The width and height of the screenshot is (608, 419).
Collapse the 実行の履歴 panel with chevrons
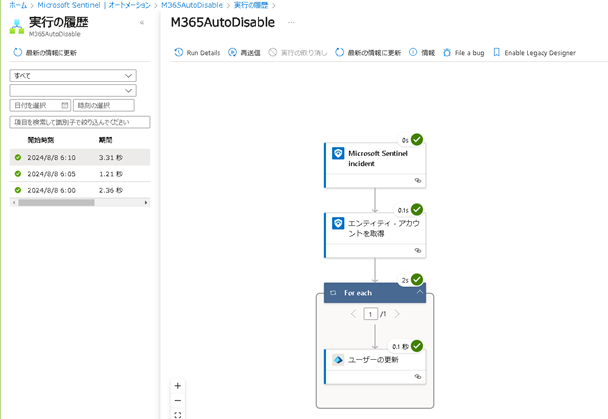click(141, 22)
